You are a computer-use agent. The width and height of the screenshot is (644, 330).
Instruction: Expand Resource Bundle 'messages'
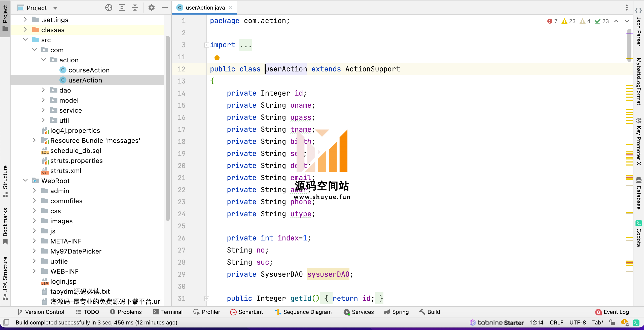click(x=34, y=140)
